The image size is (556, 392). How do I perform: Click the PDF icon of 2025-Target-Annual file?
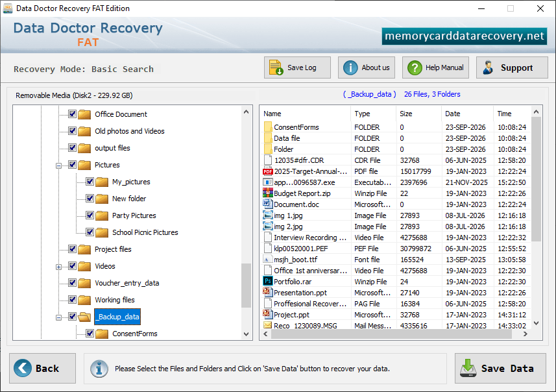[x=268, y=171]
